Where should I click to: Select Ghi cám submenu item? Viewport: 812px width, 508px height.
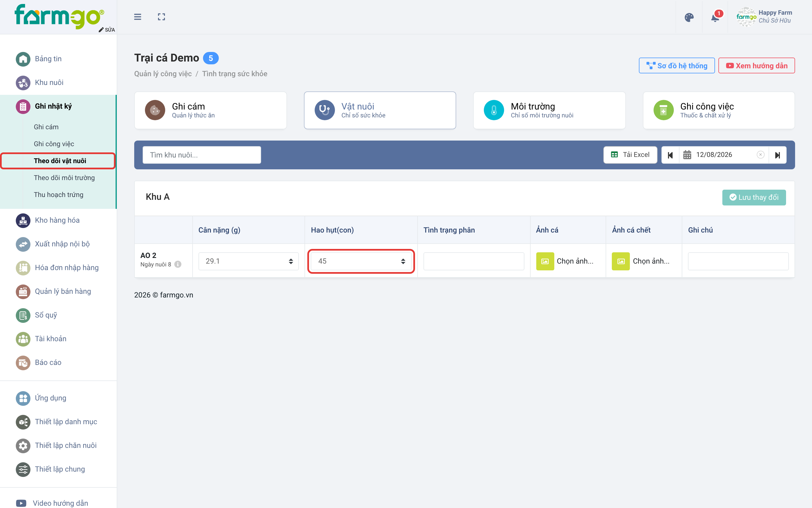click(46, 127)
